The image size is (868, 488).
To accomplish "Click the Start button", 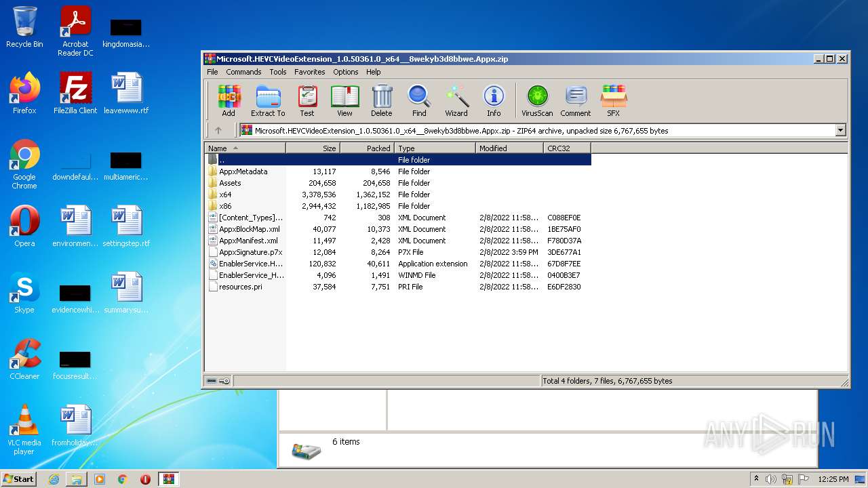I will pos(19,479).
